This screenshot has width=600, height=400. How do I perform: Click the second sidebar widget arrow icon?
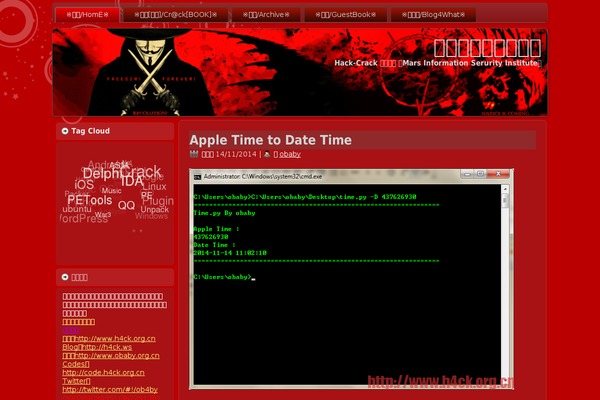[x=65, y=277]
